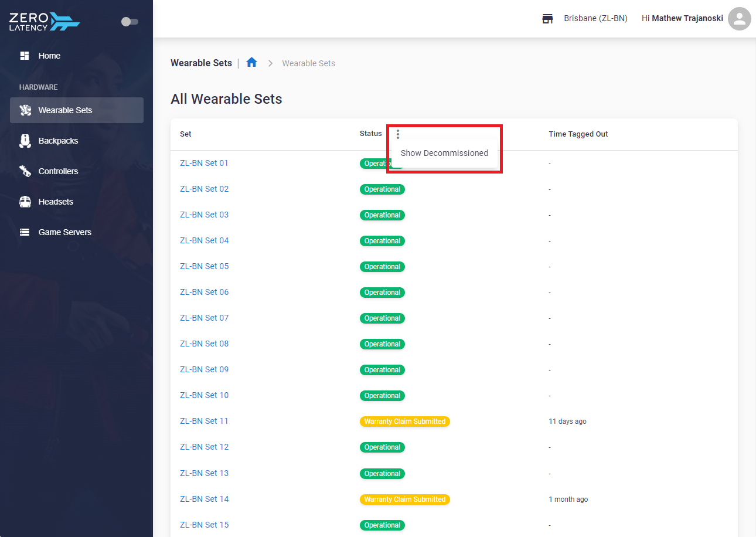Click the Time Tagged Out column header
Image resolution: width=756 pixels, height=537 pixels.
(578, 134)
